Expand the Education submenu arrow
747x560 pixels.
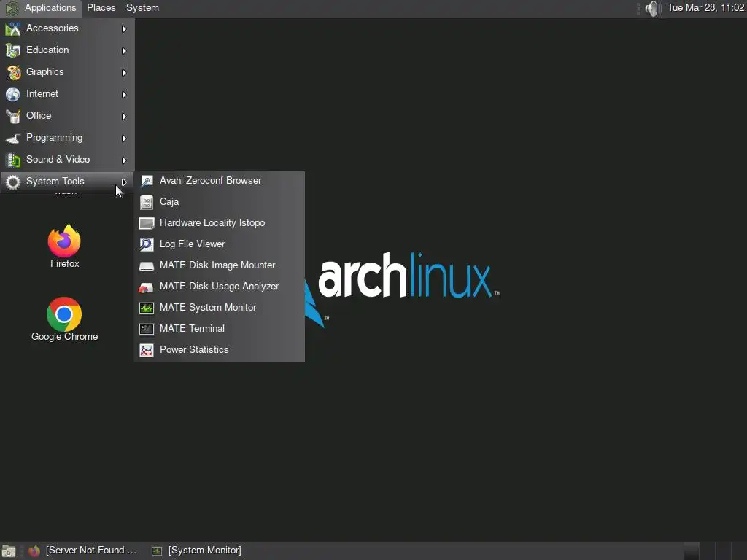[124, 51]
